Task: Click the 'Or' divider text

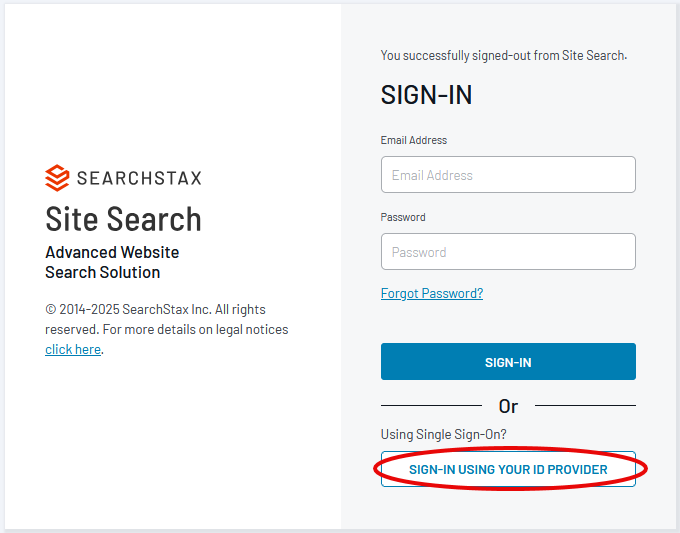Action: click(x=508, y=406)
